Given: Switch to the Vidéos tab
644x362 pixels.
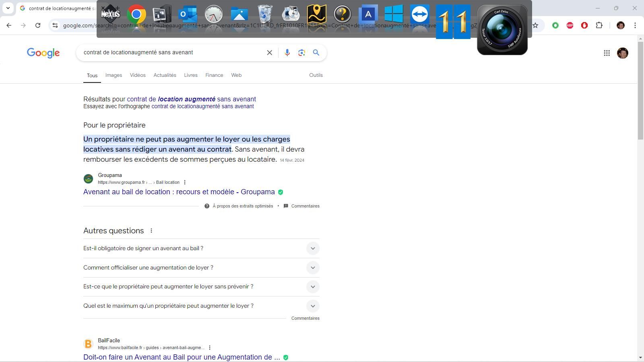Looking at the screenshot, I should 138,75.
